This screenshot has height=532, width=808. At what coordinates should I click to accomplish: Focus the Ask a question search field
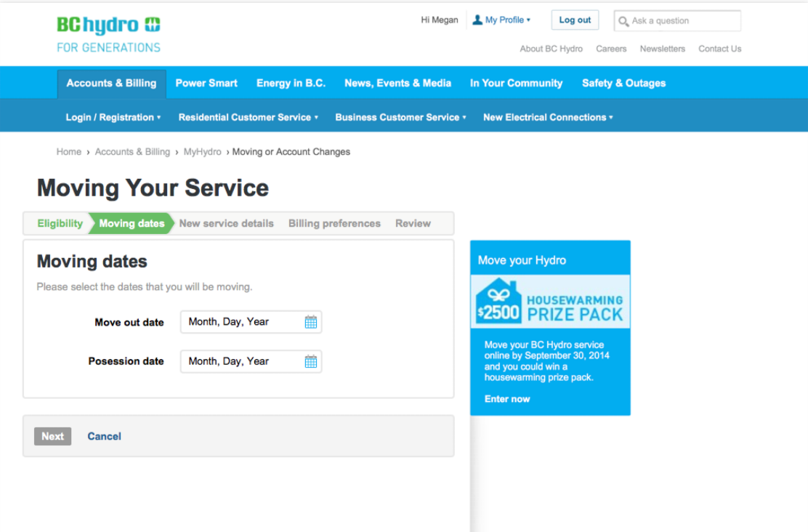[x=678, y=20]
